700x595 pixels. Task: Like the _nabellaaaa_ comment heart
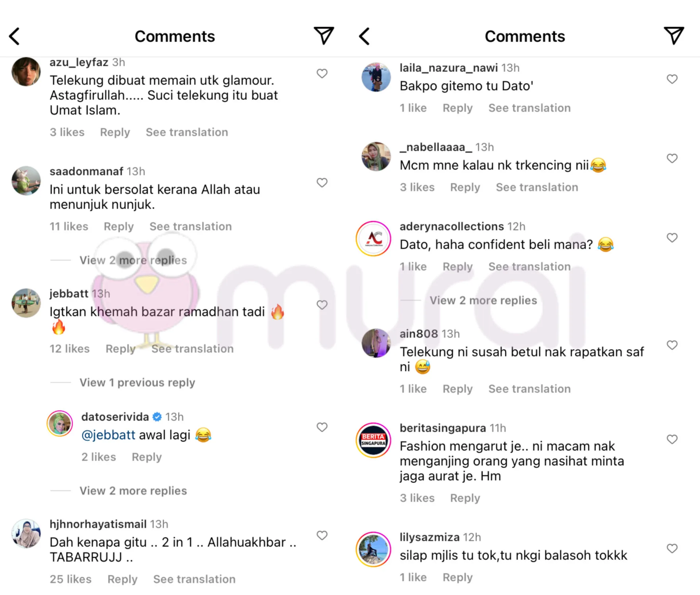[672, 158]
